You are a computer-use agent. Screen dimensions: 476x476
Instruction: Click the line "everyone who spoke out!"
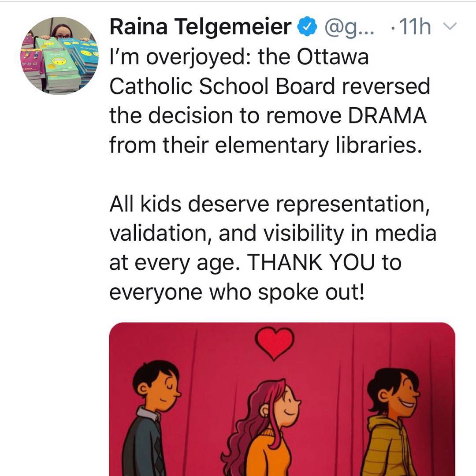tap(237, 292)
